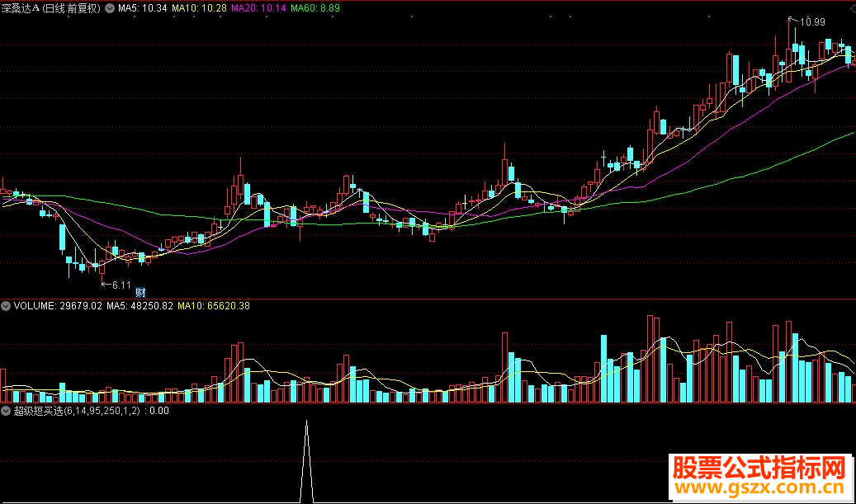The width and height of the screenshot is (856, 504).
Task: Click the 10.99 high price marker
Action: point(812,22)
